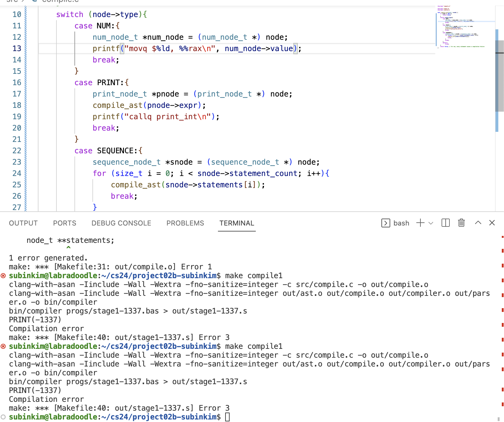Select the TERMINAL tab

(x=237, y=223)
